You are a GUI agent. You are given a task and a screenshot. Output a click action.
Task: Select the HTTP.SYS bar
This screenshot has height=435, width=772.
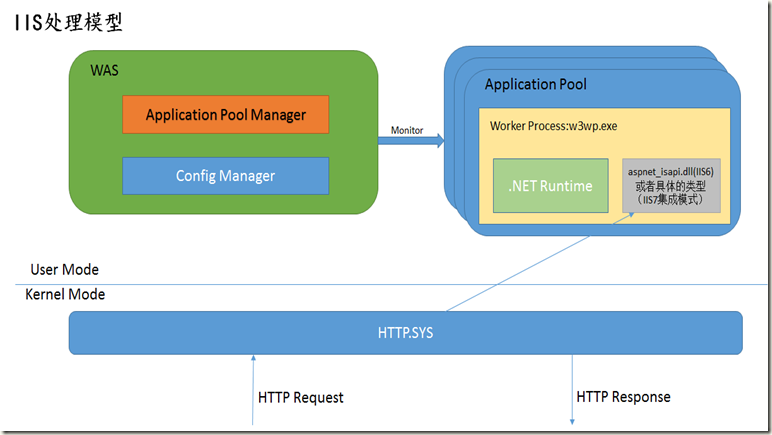pyautogui.click(x=405, y=333)
